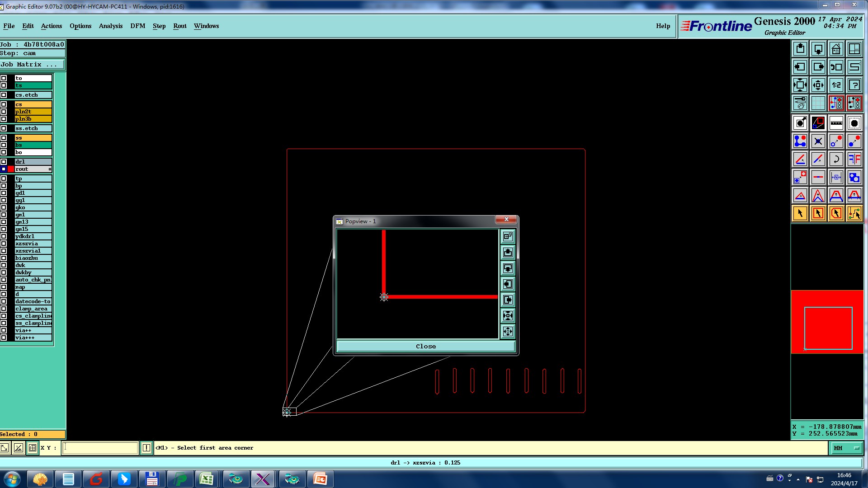This screenshot has width=868, height=488.
Task: Select the polygon selection arrow tool
Action: point(836,213)
